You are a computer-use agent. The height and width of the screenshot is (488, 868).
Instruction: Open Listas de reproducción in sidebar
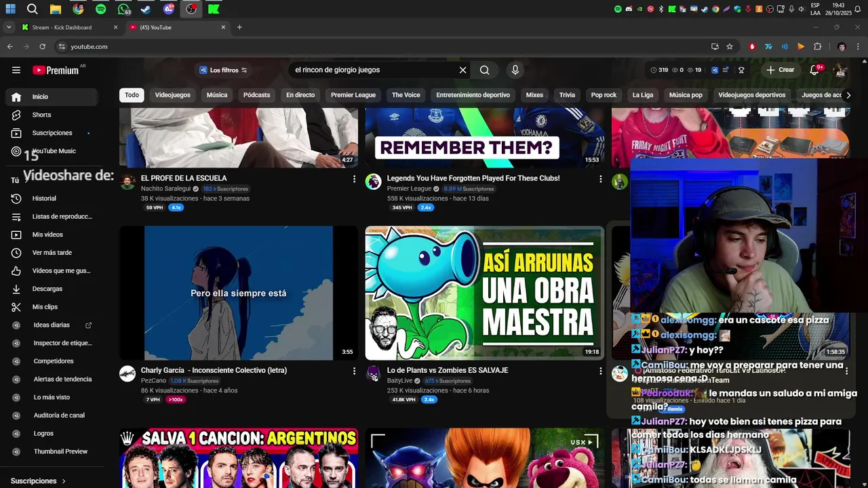(53, 217)
